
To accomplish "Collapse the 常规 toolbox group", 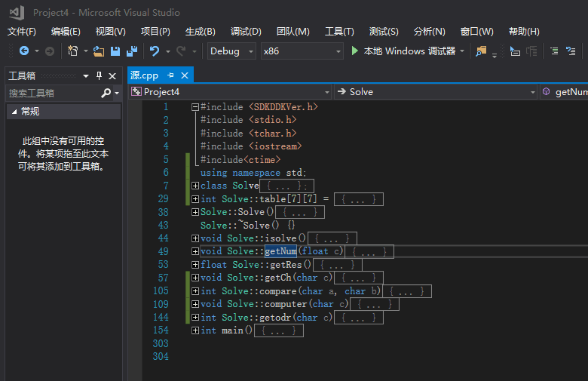I will pyautogui.click(x=14, y=112).
